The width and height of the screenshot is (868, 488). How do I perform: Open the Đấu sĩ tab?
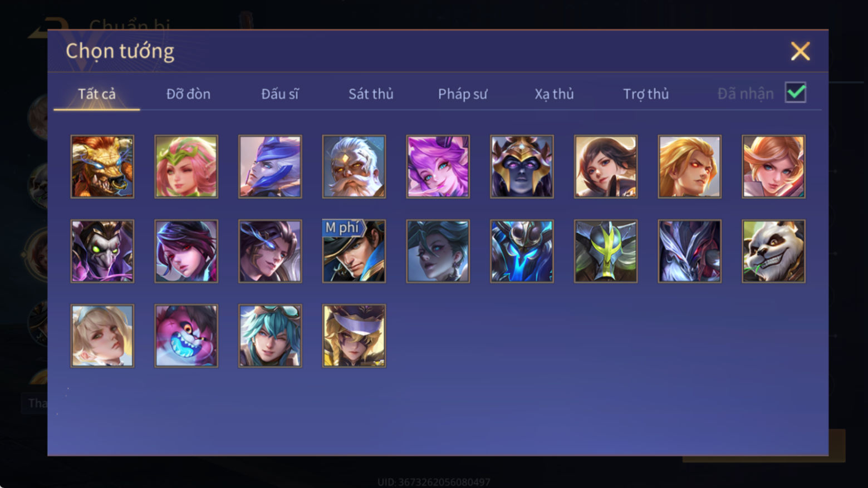(280, 94)
